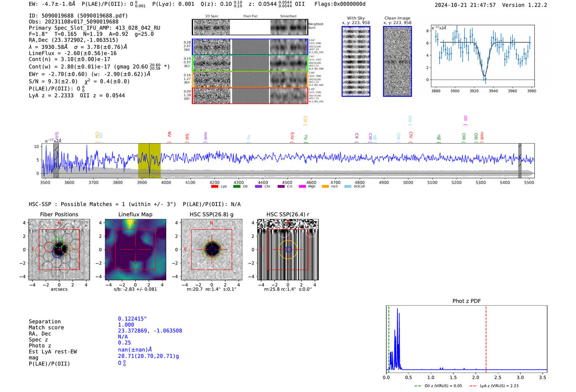The height and width of the screenshot is (392, 576).
Task: Select the red-bordered fiber spectrum row
Action: pyautogui.click(x=250, y=95)
